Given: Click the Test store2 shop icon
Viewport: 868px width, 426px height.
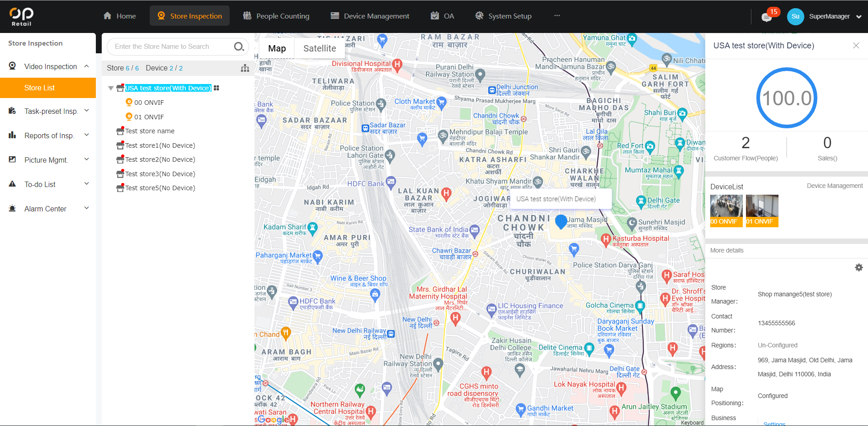Looking at the screenshot, I should click(x=120, y=159).
